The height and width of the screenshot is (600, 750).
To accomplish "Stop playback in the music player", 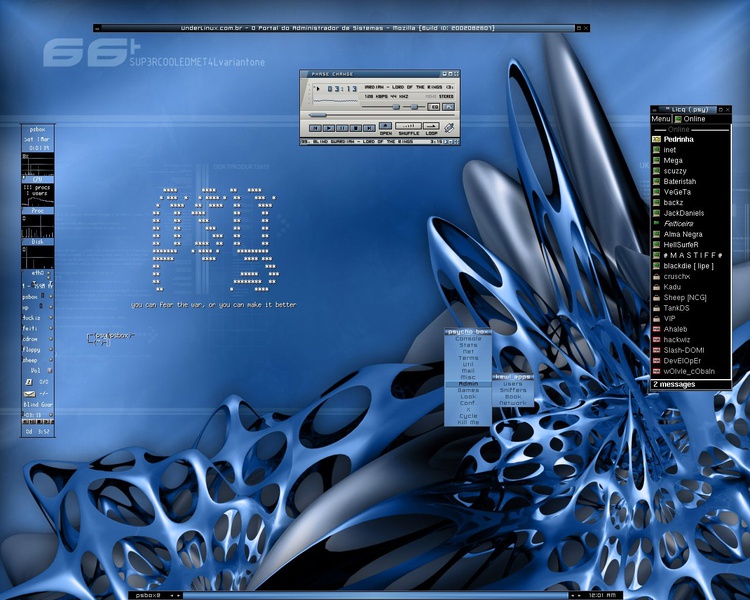I will tap(355, 128).
